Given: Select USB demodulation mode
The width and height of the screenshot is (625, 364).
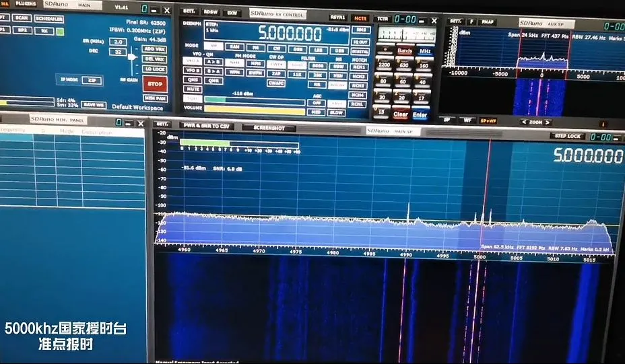Looking at the screenshot, I should (x=339, y=50).
